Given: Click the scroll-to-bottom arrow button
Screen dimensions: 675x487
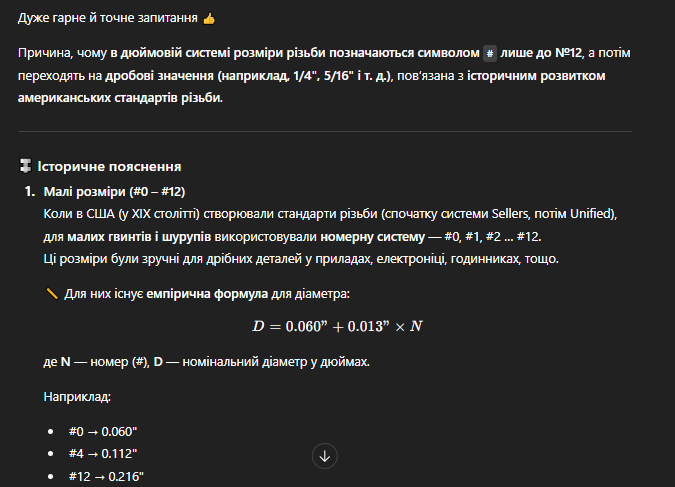Looking at the screenshot, I should click(325, 456).
